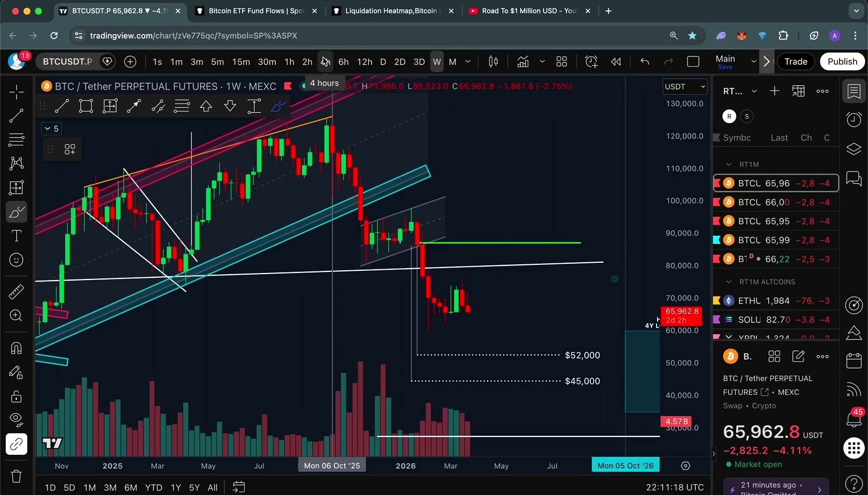Open advanced view grid icon
868x495 pixels.
[774, 357]
